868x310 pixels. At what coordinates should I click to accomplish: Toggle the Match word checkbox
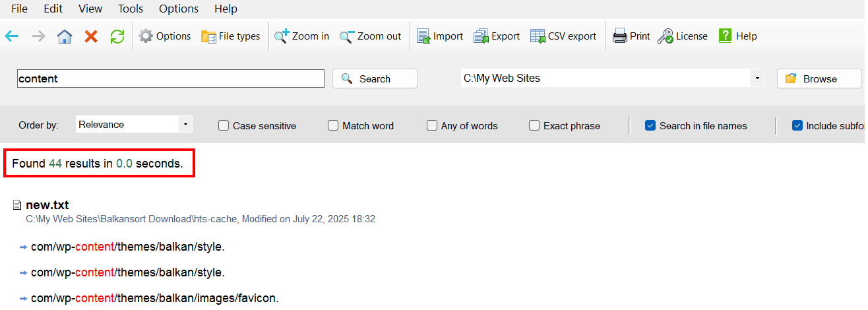[x=333, y=125]
